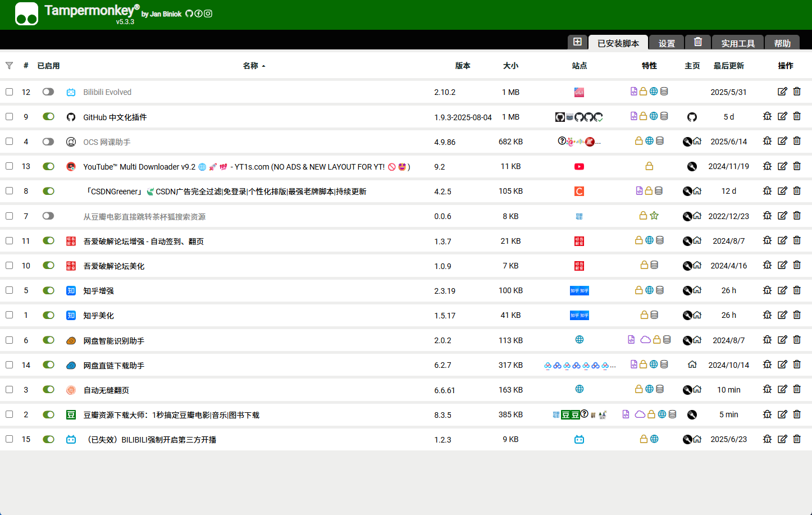Image resolution: width=812 pixels, height=515 pixels.
Task: Click the filter funnel icon
Action: pos(9,66)
